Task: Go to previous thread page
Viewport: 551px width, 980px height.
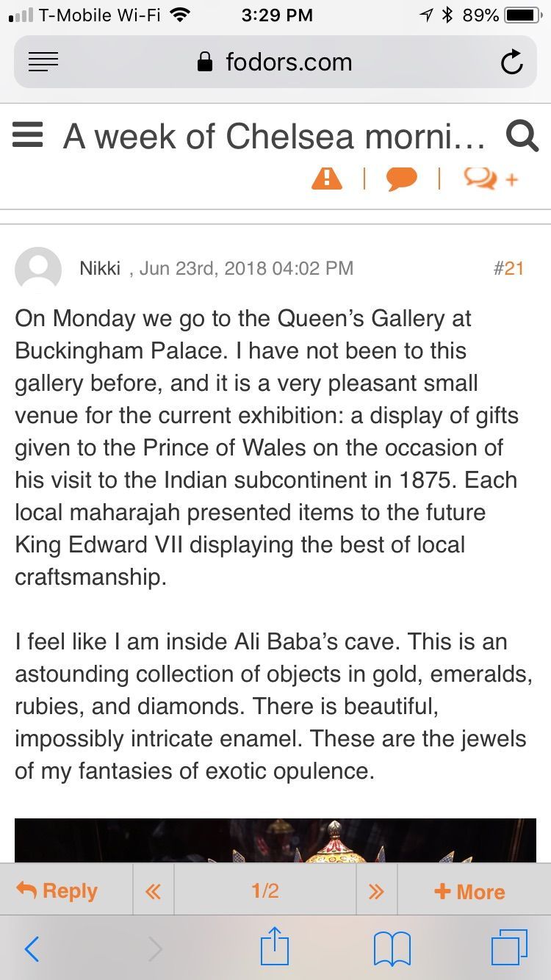Action: tap(153, 891)
